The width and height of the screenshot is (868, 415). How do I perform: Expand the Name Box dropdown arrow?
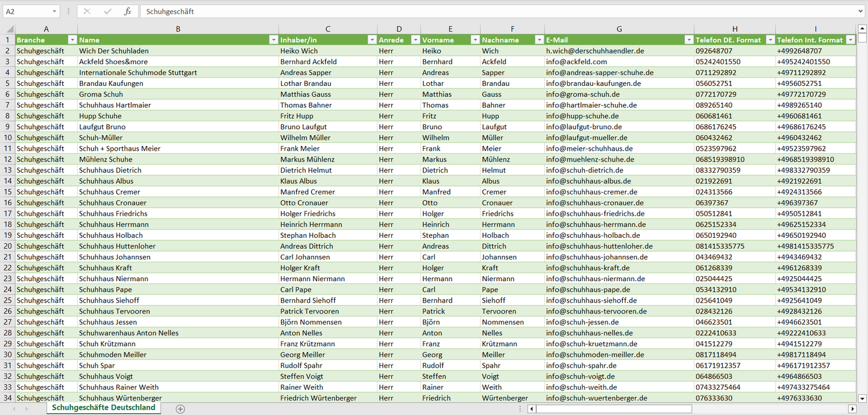55,11
